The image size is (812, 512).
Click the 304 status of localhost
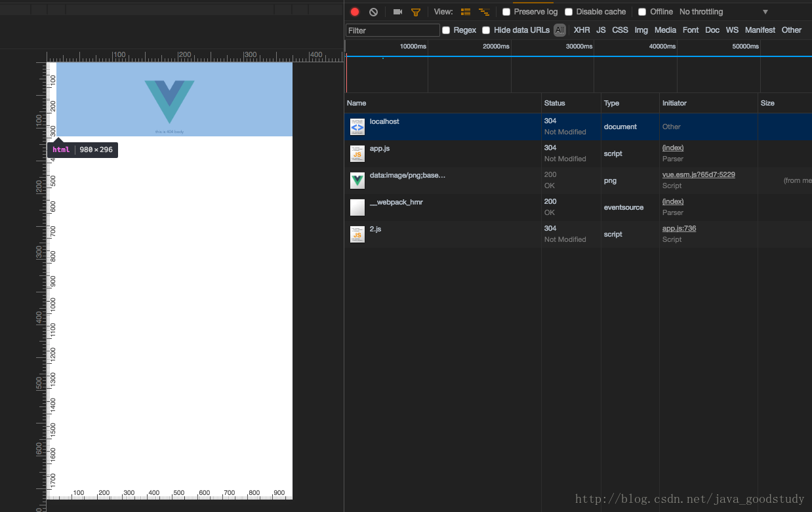(550, 121)
